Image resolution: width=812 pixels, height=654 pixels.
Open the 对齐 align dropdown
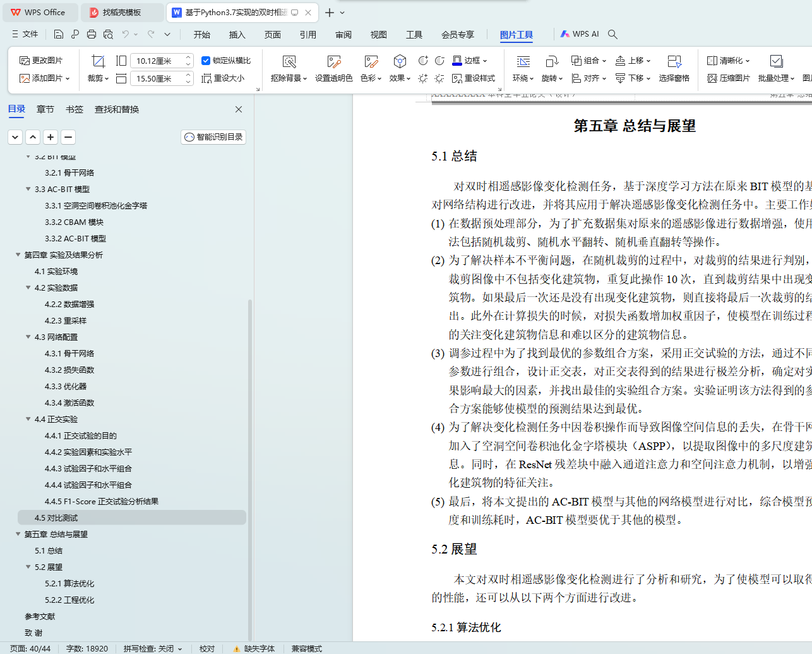(x=588, y=78)
